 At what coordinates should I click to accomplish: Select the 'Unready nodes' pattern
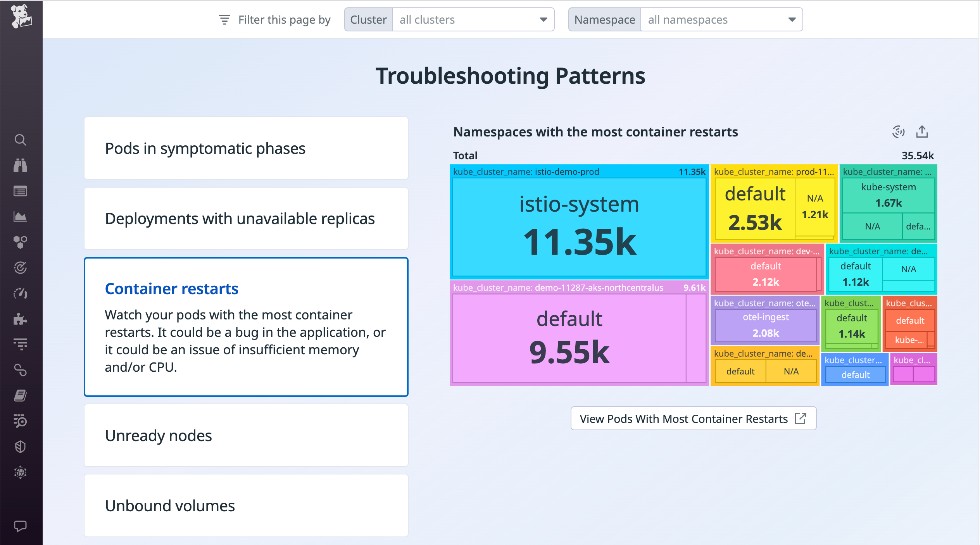click(x=246, y=436)
